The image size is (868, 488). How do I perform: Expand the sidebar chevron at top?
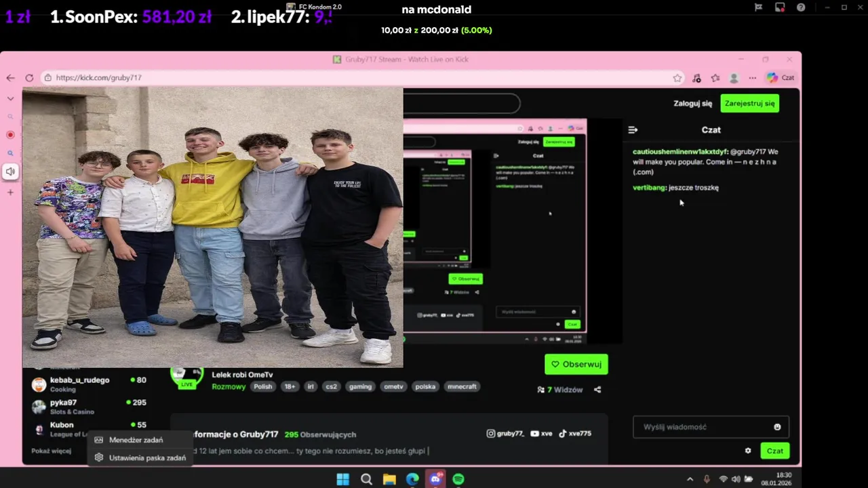(x=10, y=99)
